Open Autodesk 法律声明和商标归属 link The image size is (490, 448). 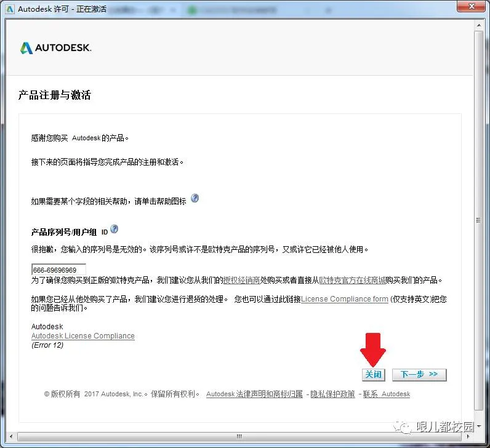254,394
